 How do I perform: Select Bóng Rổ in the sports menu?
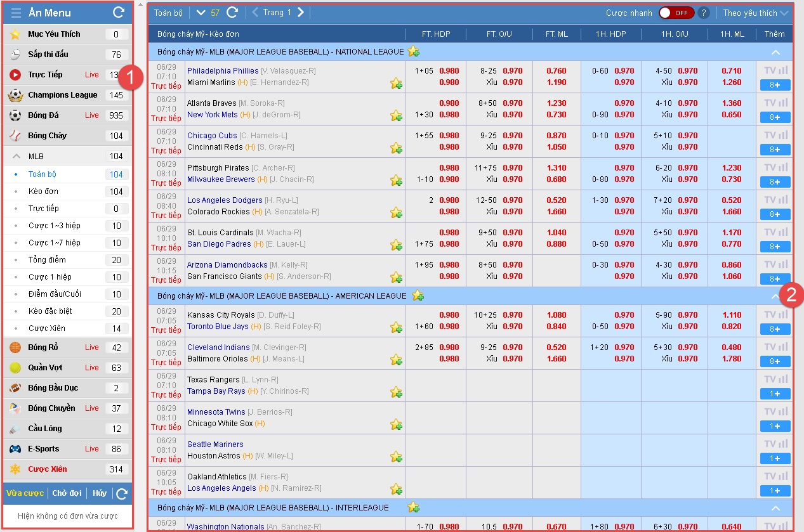[x=43, y=347]
